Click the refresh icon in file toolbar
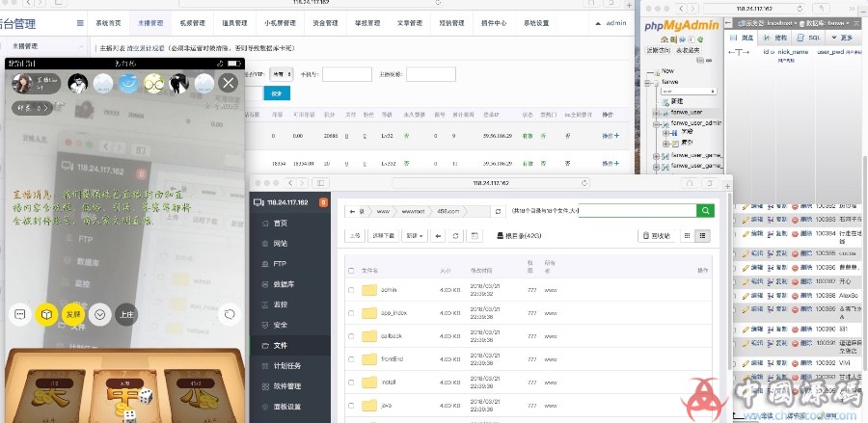Image resolution: width=868 pixels, height=423 pixels. pos(455,235)
